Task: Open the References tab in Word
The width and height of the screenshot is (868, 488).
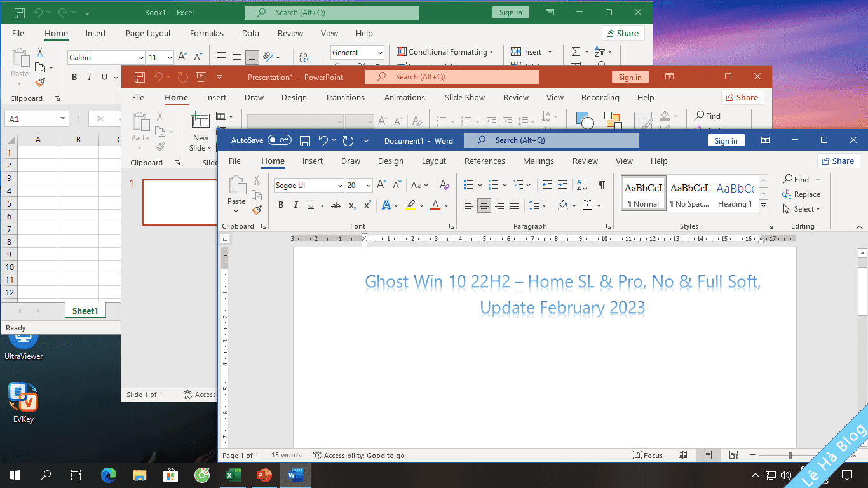Action: (484, 161)
